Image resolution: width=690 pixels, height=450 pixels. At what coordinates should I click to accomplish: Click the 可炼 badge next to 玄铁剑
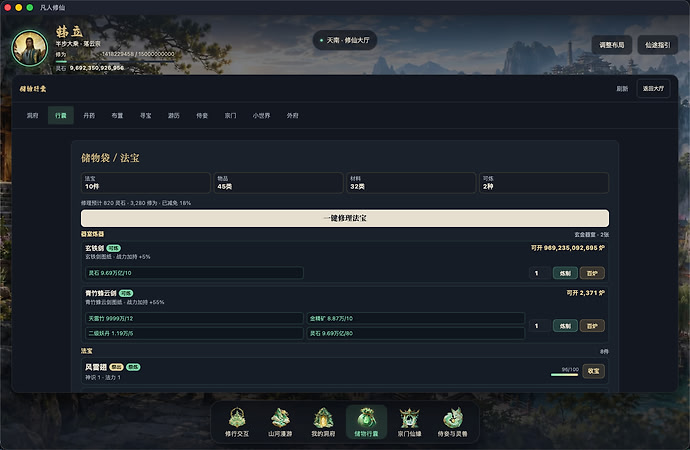click(114, 248)
